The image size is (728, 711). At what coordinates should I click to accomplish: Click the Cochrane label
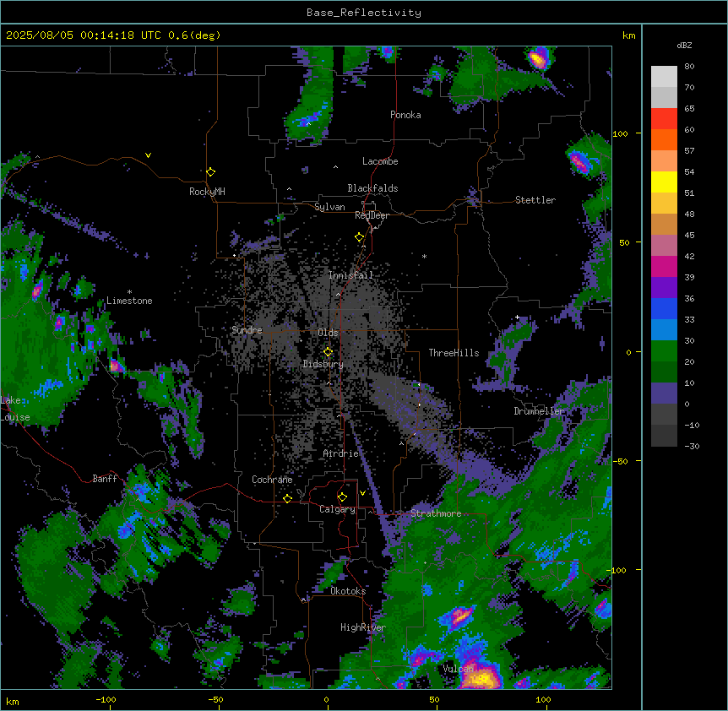click(272, 480)
